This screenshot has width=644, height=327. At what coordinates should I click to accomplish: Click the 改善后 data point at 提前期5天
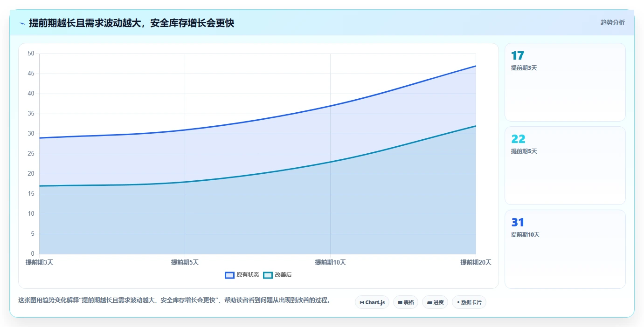coord(185,182)
